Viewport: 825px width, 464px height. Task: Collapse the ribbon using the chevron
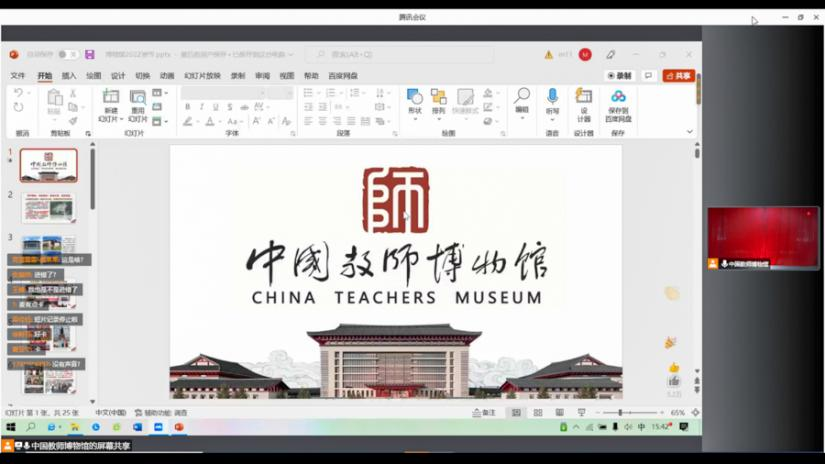point(689,132)
